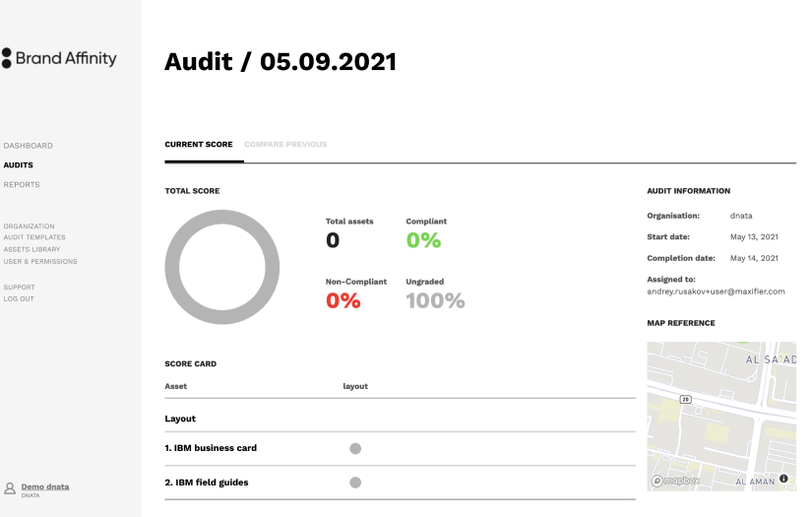Click Log Out in sidebar
Viewport: 812px width, 517px height.
coord(19,299)
